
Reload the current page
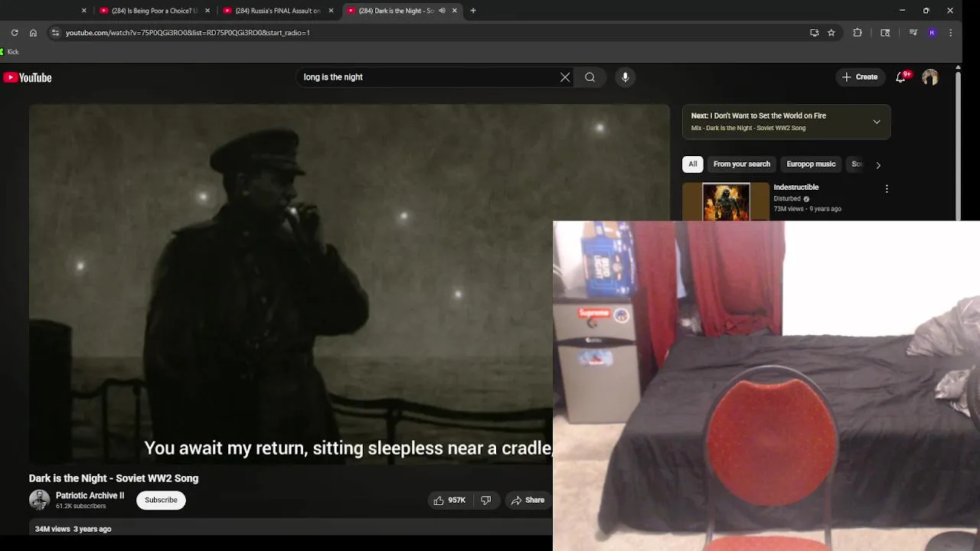pos(15,33)
